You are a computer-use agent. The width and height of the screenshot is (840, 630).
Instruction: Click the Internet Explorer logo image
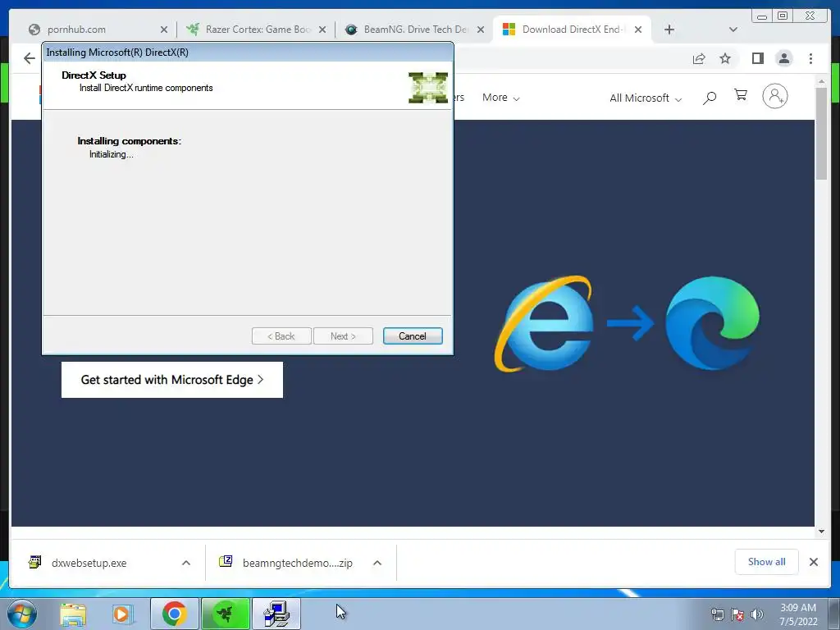click(546, 323)
